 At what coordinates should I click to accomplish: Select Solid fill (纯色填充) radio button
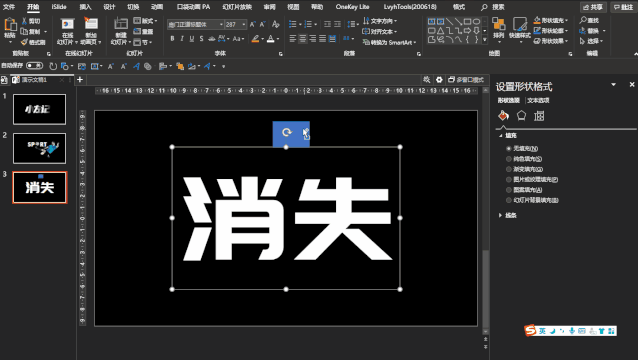(x=509, y=159)
